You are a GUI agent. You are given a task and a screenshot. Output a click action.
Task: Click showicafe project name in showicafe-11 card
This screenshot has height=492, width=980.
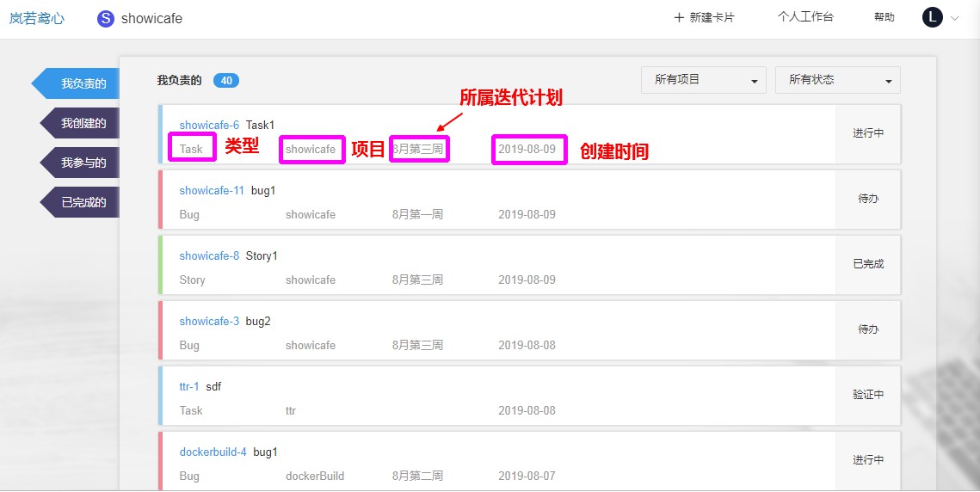pos(311,214)
